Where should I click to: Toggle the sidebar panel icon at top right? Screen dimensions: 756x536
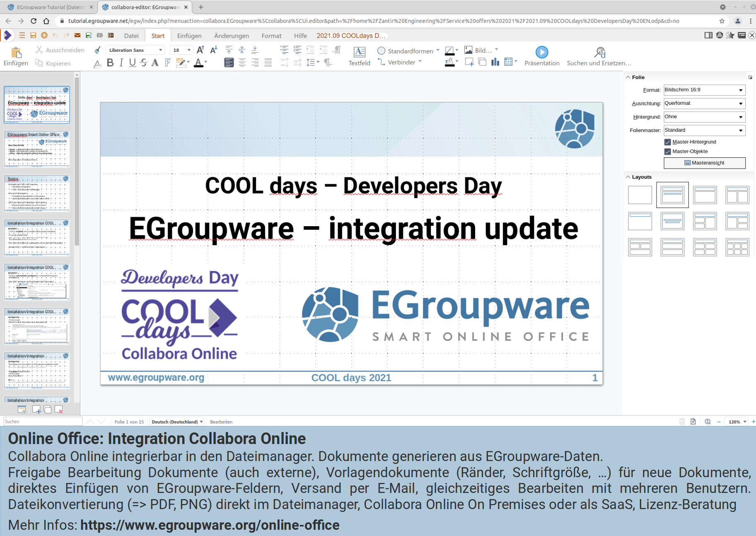click(708, 36)
